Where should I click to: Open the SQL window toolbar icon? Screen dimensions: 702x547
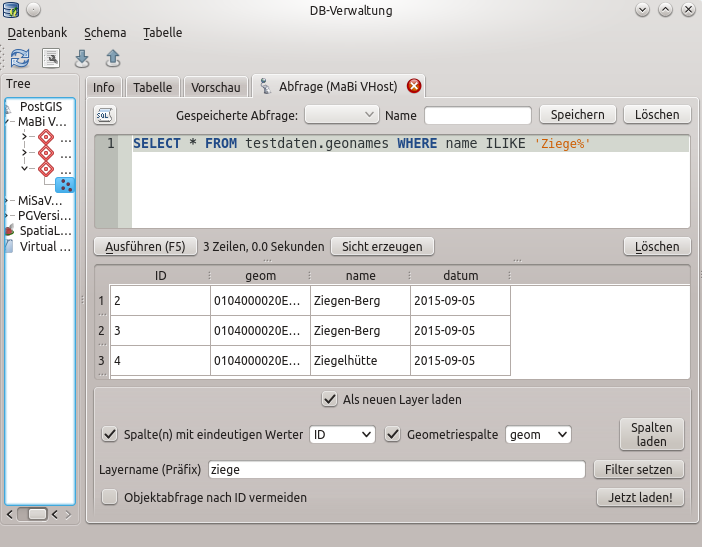pos(50,58)
